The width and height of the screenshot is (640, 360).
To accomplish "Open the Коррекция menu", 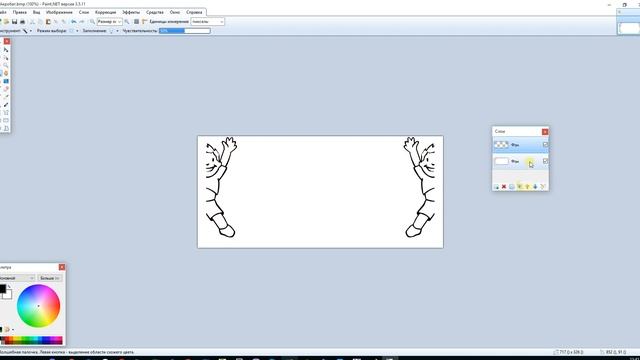I will coord(105,12).
